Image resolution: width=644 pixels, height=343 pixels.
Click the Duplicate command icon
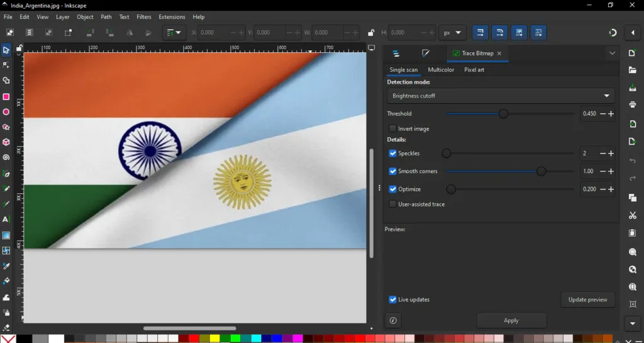(633, 198)
